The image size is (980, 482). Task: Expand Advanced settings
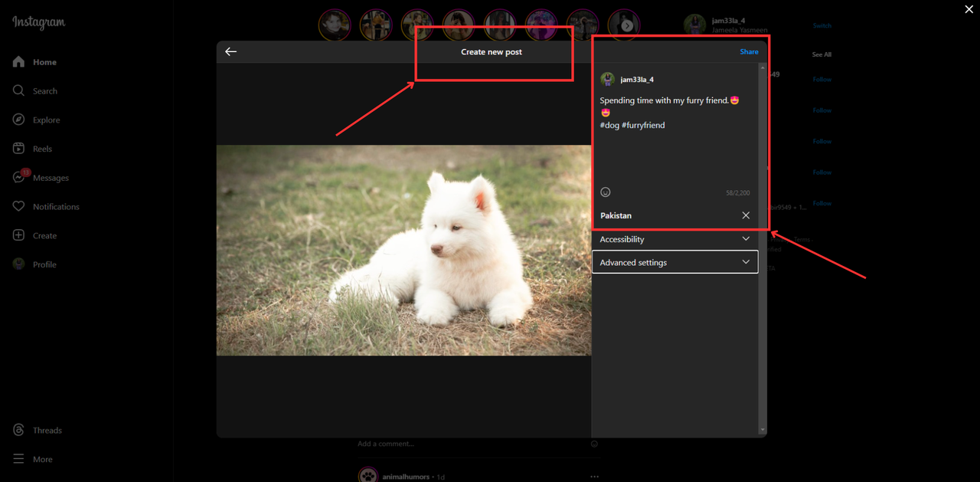click(675, 262)
